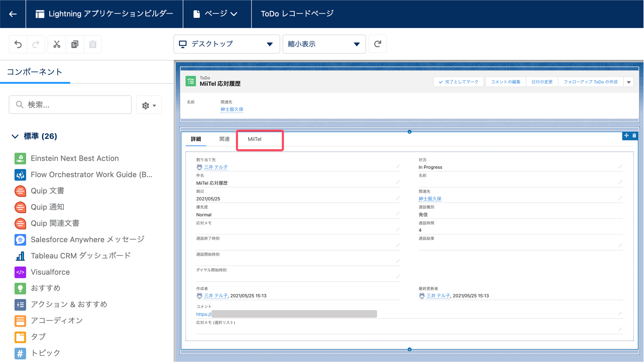Select Salesforce Anywhere メッセージ component
644x362 pixels.
(x=80, y=240)
